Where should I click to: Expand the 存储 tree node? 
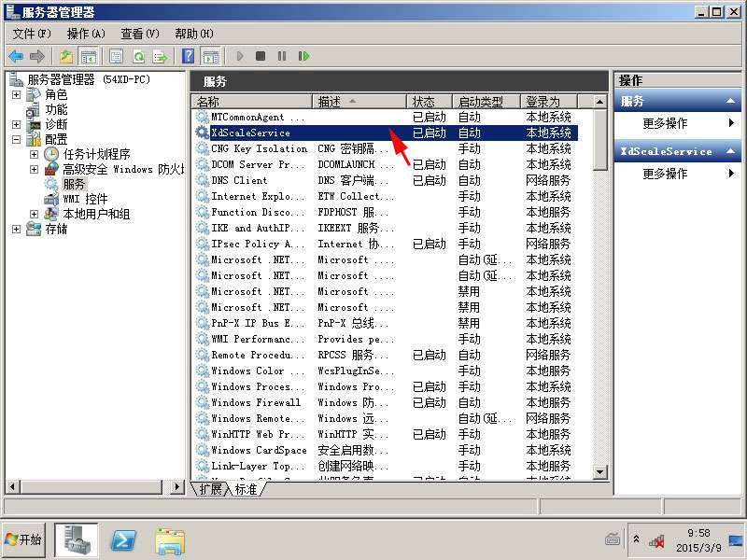pyautogui.click(x=17, y=230)
